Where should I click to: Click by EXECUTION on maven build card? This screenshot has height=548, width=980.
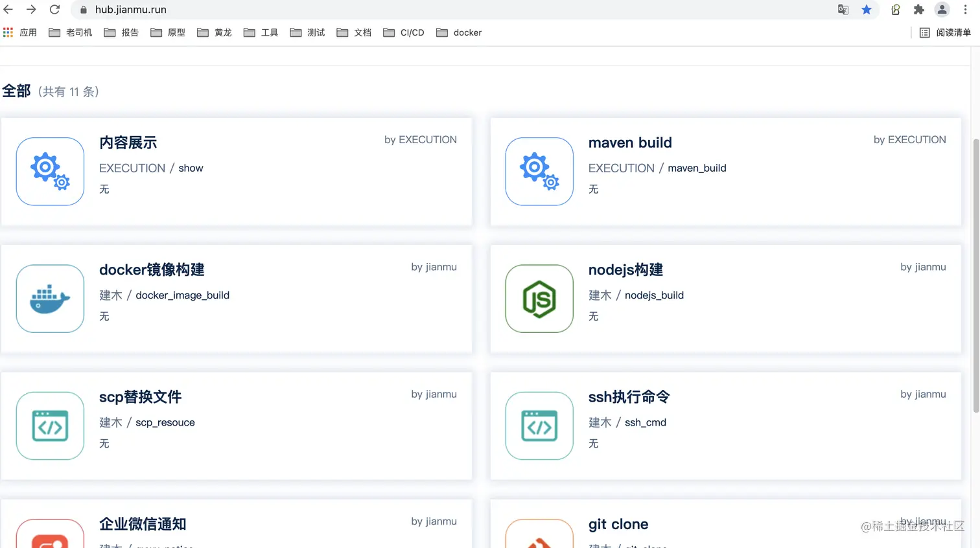click(x=910, y=140)
